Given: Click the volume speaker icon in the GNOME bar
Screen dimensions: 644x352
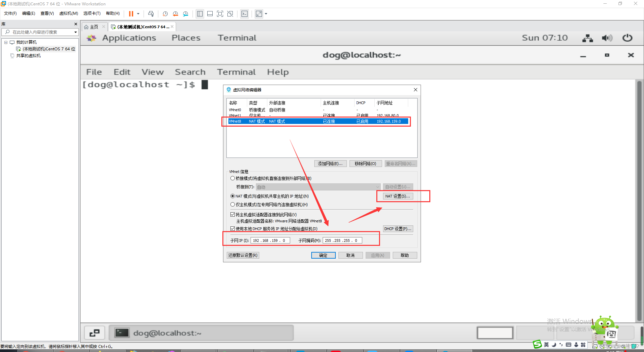Looking at the screenshot, I should pos(607,38).
